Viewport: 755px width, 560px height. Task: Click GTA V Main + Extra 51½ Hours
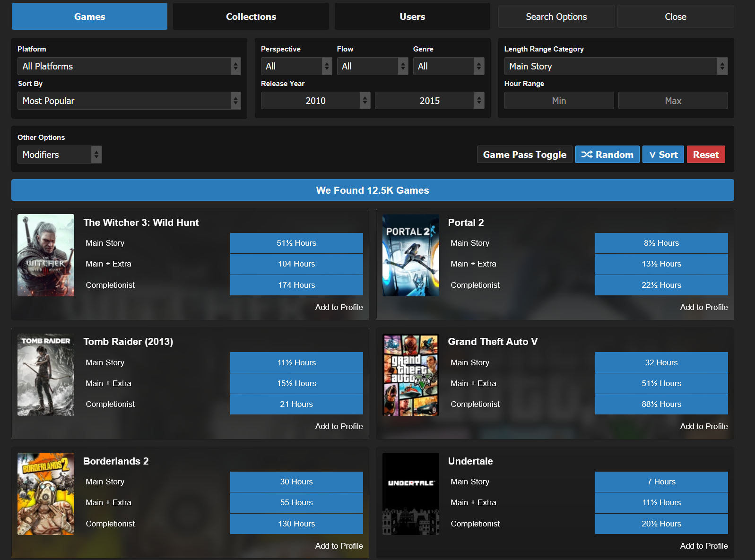click(x=661, y=383)
